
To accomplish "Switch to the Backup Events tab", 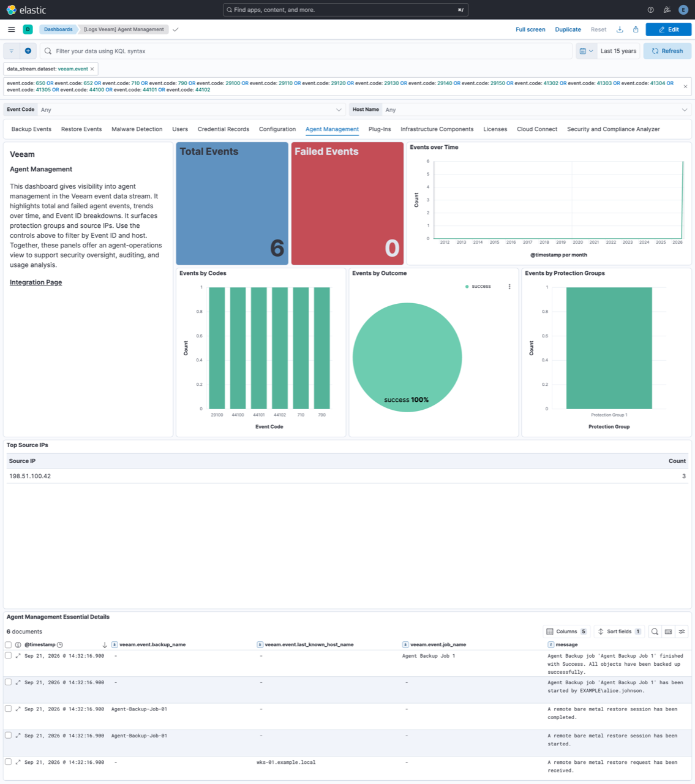I will click(31, 129).
